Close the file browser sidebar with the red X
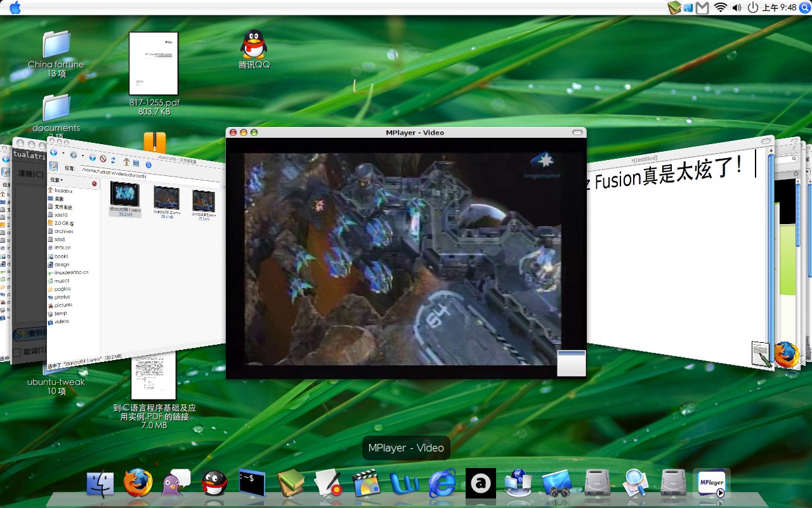Image resolution: width=812 pixels, height=508 pixels. pos(95,184)
